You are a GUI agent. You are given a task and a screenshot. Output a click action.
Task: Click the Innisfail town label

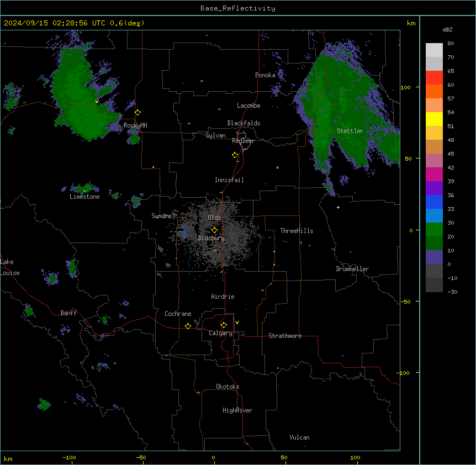(229, 180)
